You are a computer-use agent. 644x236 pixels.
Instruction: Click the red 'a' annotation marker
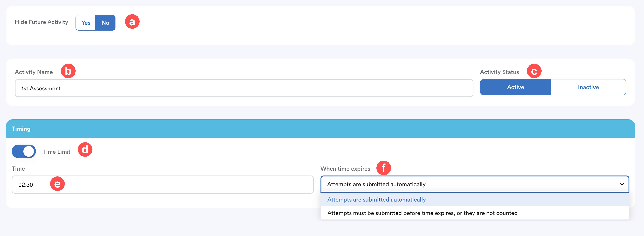(x=132, y=22)
